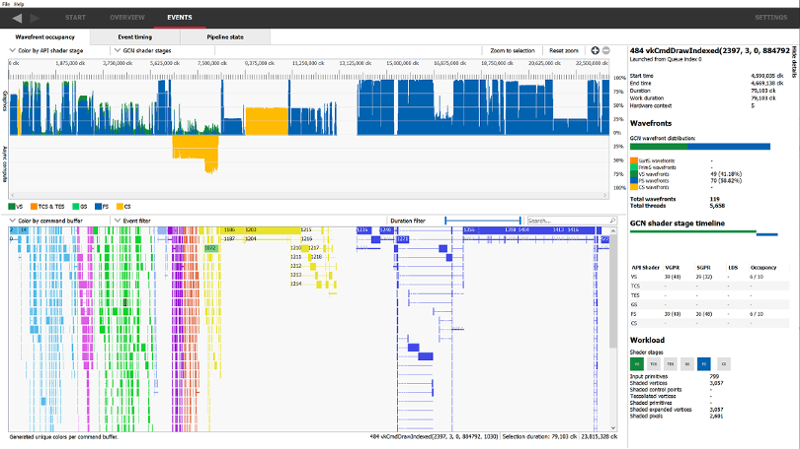Image resolution: width=800 pixels, height=449 pixels.
Task: Click the magnifier icon in search box
Action: pos(612,220)
